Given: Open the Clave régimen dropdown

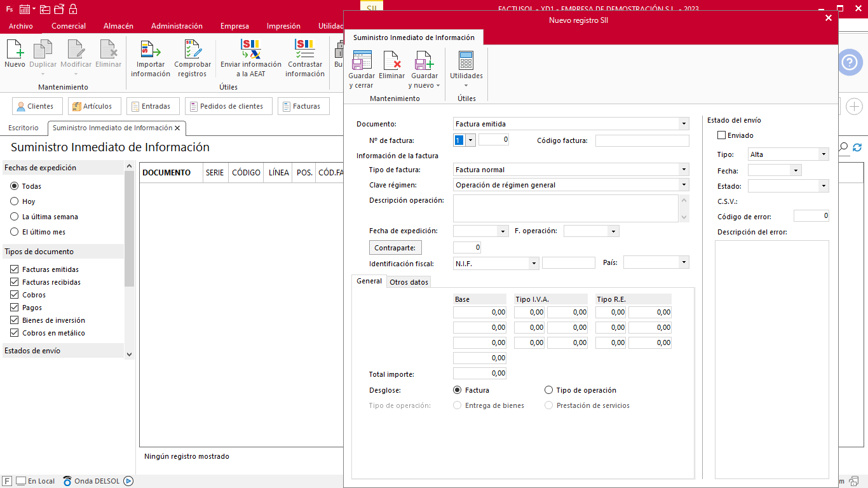Looking at the screenshot, I should [x=684, y=185].
